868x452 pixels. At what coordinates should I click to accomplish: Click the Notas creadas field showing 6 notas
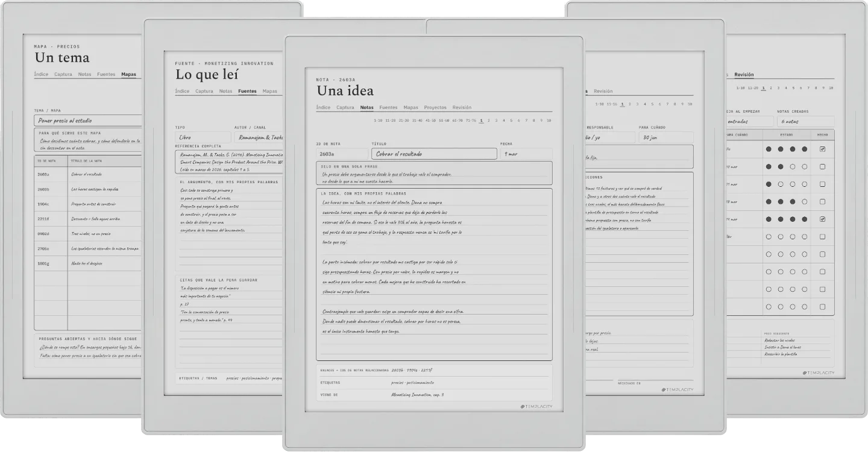click(806, 121)
